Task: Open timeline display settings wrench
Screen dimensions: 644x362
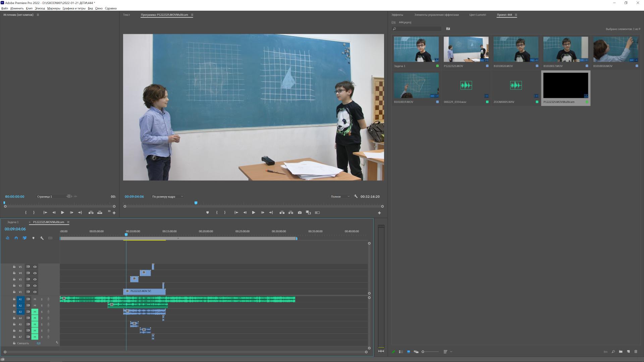Action: pyautogui.click(x=42, y=238)
